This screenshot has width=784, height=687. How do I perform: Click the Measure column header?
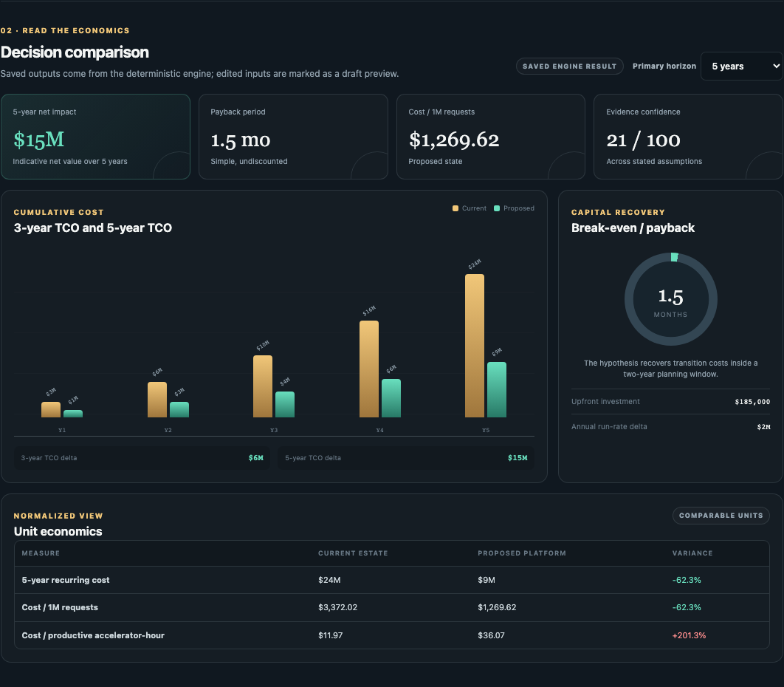41,553
